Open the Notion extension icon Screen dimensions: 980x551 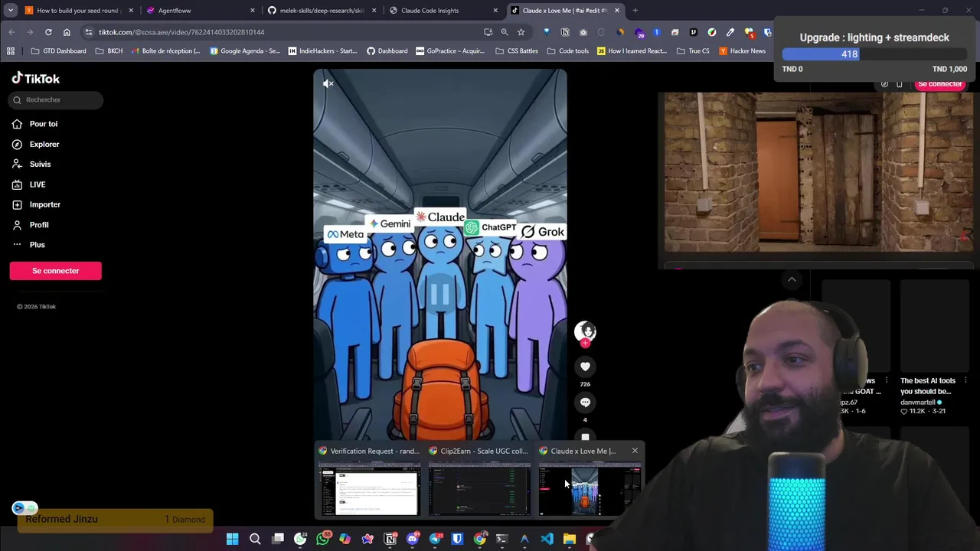565,32
